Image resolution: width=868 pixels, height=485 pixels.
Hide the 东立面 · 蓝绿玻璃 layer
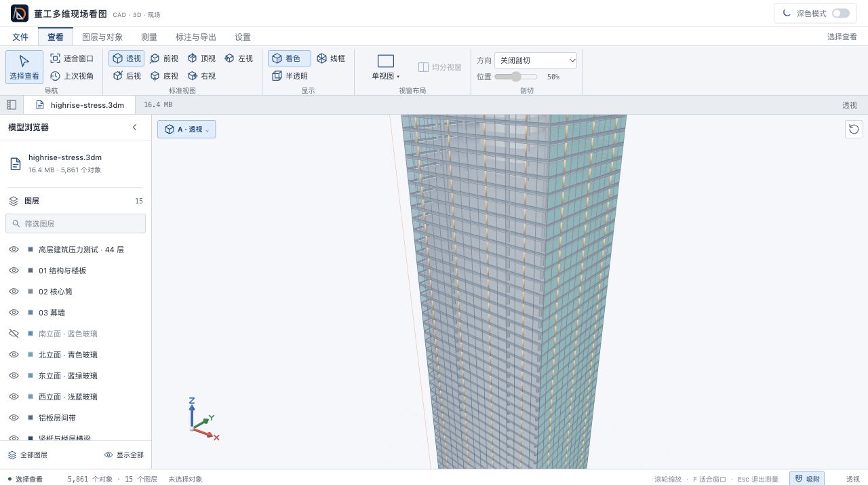point(14,376)
